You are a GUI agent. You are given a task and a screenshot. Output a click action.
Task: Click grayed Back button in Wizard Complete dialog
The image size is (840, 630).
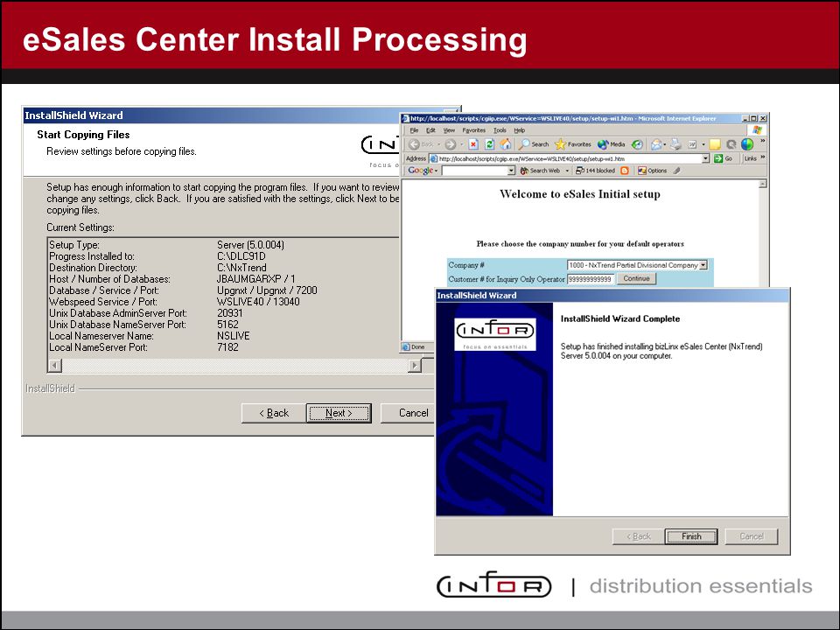pos(639,536)
